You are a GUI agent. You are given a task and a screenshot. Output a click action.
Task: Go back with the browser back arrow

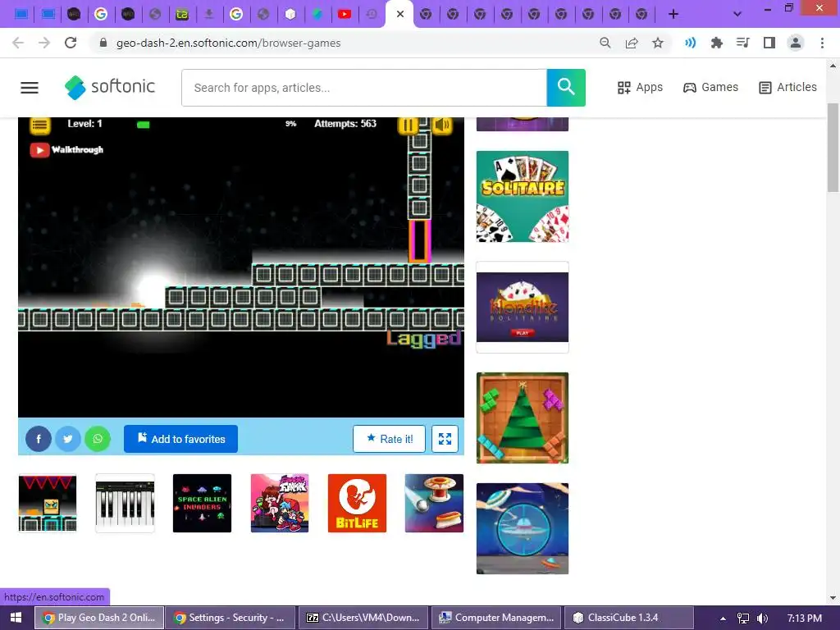[x=18, y=43]
